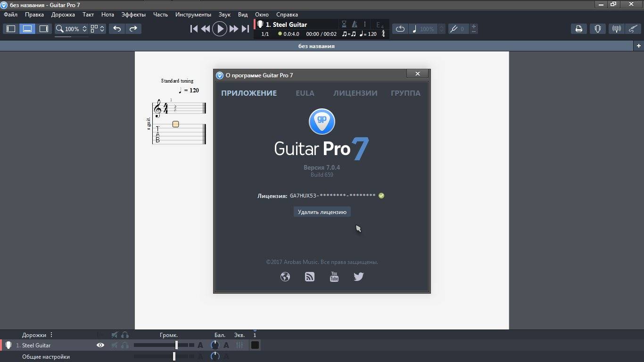Toggle the right inspector panel

pos(44,29)
